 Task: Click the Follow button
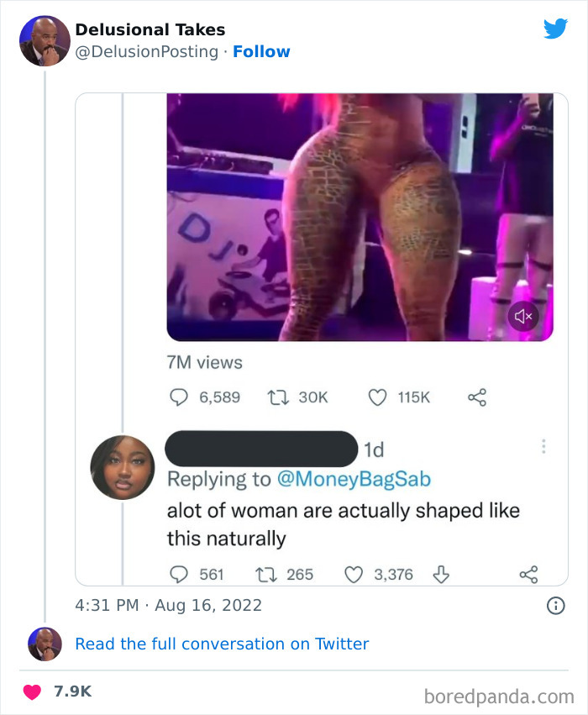pos(261,51)
